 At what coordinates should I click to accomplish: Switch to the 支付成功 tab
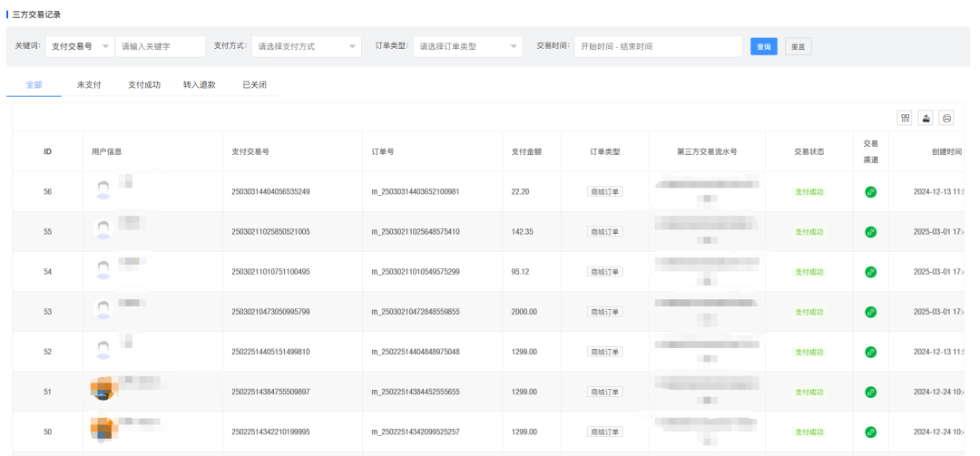(143, 85)
